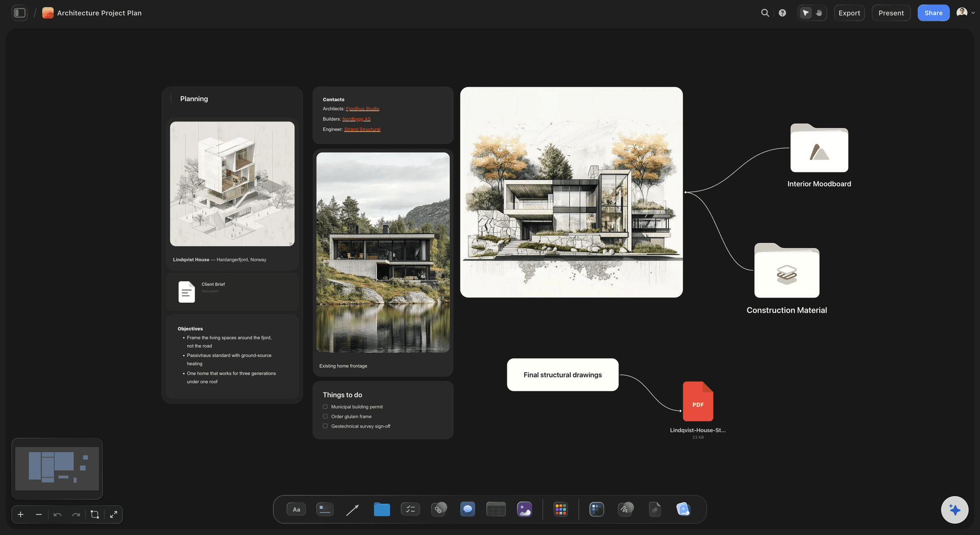Viewport: 980px width, 535px height.
Task: Select the scribble draw tool
Action: tap(625, 509)
